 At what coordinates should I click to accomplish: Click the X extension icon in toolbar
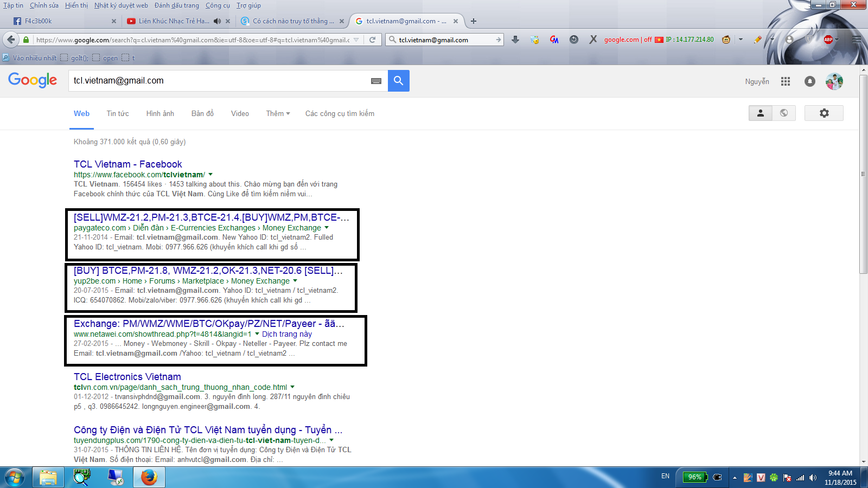click(x=593, y=40)
